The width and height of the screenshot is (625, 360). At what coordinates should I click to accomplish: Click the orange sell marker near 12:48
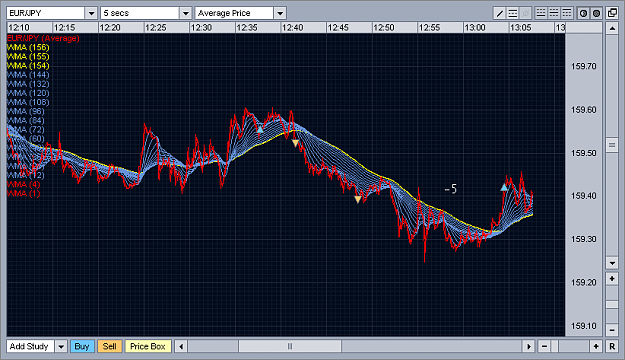click(x=358, y=199)
